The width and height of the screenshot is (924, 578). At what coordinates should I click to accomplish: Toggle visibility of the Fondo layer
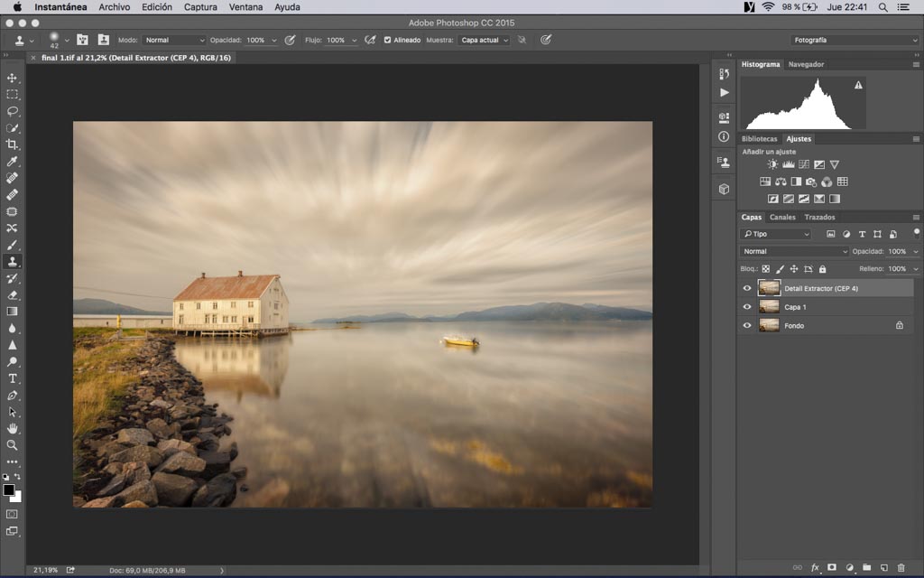tap(746, 325)
